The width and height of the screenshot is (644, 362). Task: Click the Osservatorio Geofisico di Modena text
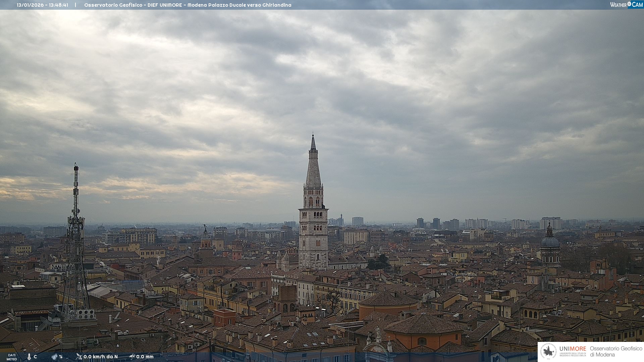(616, 352)
